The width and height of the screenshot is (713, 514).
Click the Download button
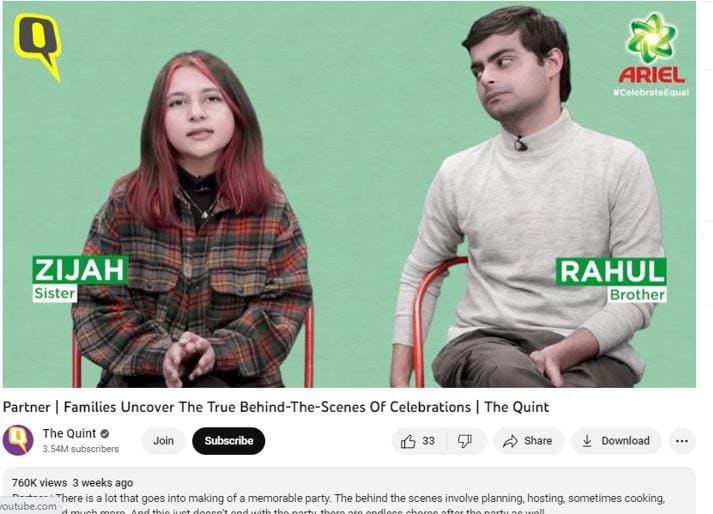(616, 441)
